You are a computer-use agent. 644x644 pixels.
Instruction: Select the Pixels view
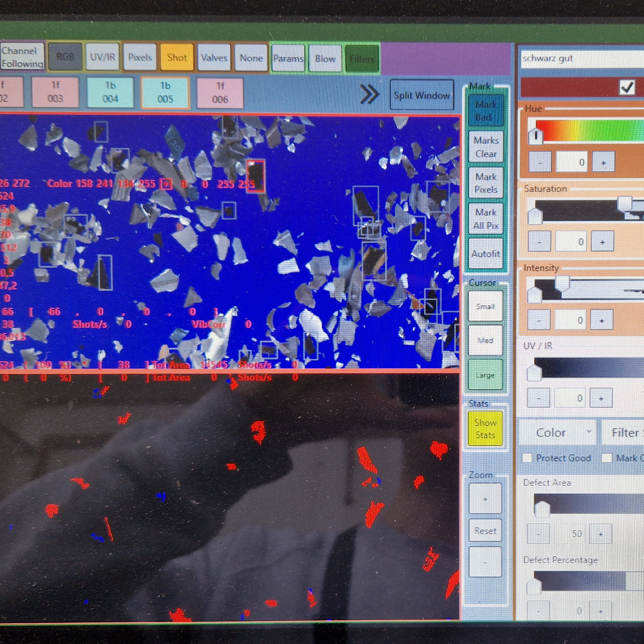[x=140, y=57]
